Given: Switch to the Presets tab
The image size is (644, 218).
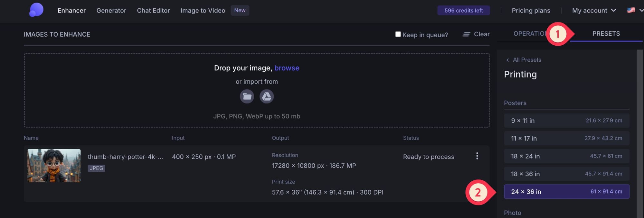Looking at the screenshot, I should pyautogui.click(x=606, y=34).
